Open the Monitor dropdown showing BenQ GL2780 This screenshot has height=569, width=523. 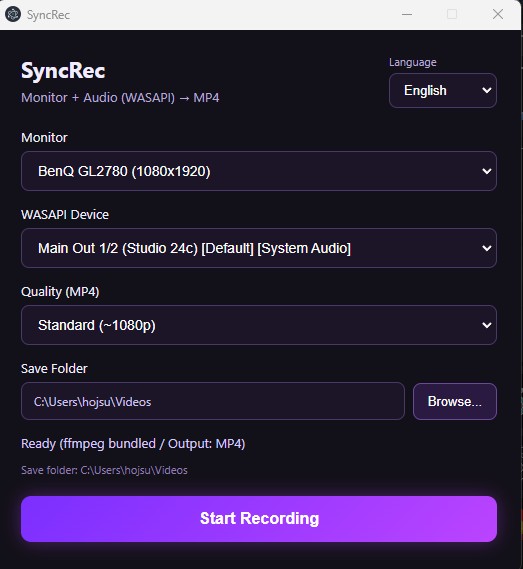(x=259, y=171)
